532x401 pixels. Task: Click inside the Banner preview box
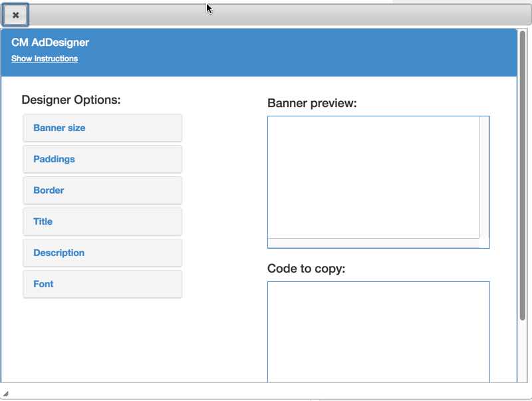[373, 177]
